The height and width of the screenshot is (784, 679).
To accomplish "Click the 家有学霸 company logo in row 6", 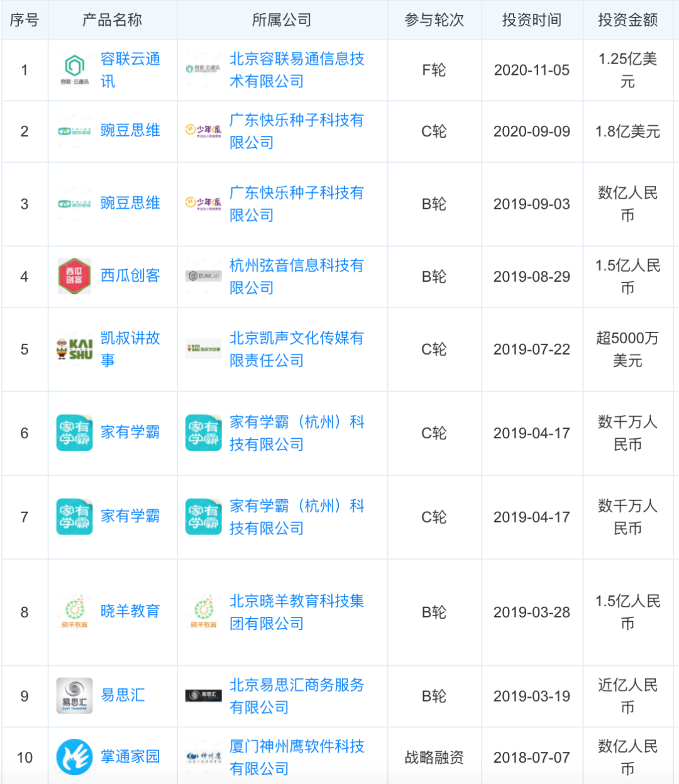I will point(203,433).
